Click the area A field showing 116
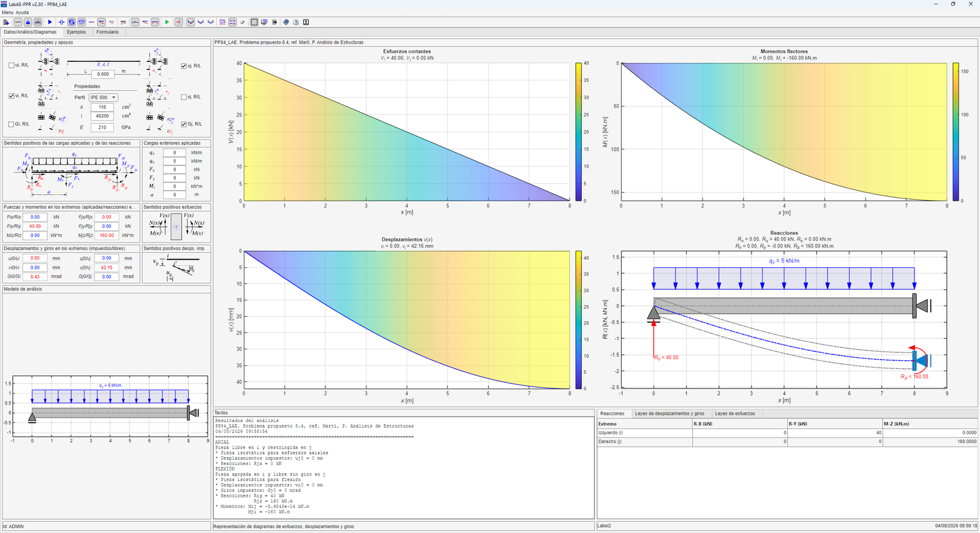This screenshot has height=533, width=980. (102, 107)
